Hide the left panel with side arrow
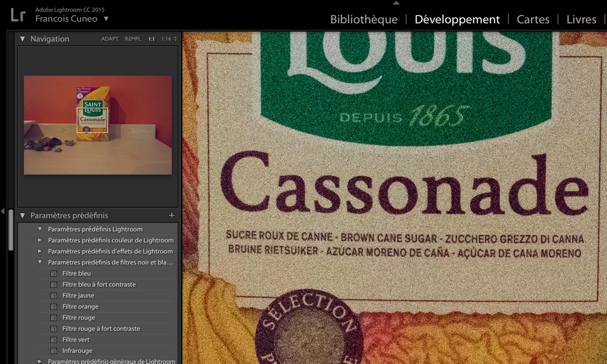Image resolution: width=607 pixels, height=364 pixels. coord(3,212)
